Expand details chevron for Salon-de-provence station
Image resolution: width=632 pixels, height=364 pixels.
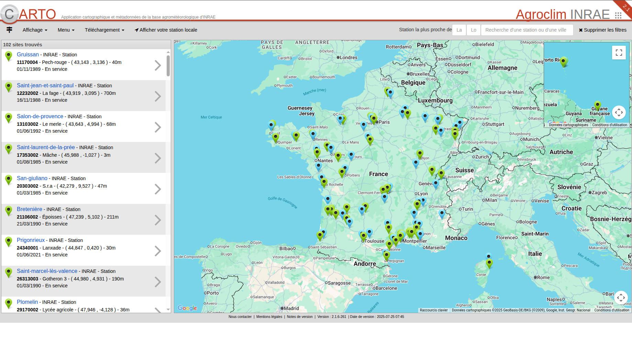(x=158, y=127)
